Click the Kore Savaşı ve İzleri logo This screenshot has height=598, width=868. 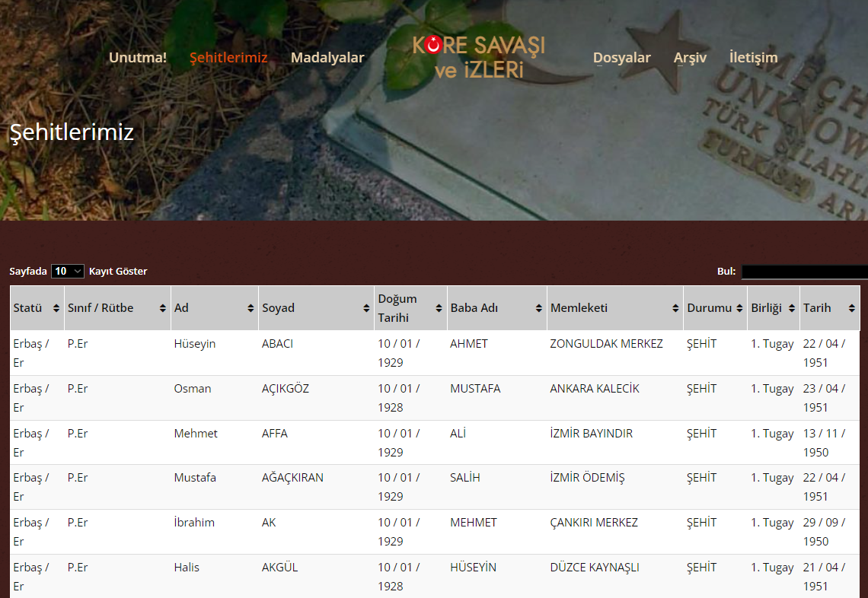coord(479,57)
